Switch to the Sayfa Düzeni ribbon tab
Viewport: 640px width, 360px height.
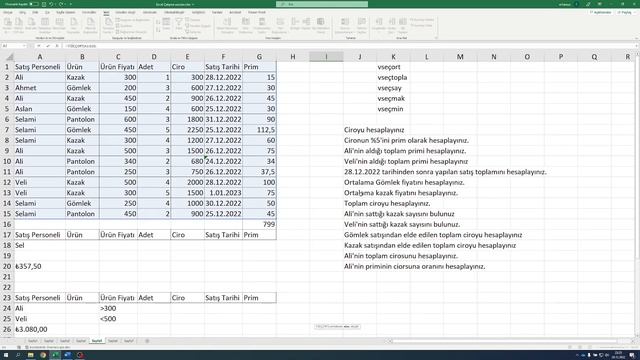(x=65, y=13)
